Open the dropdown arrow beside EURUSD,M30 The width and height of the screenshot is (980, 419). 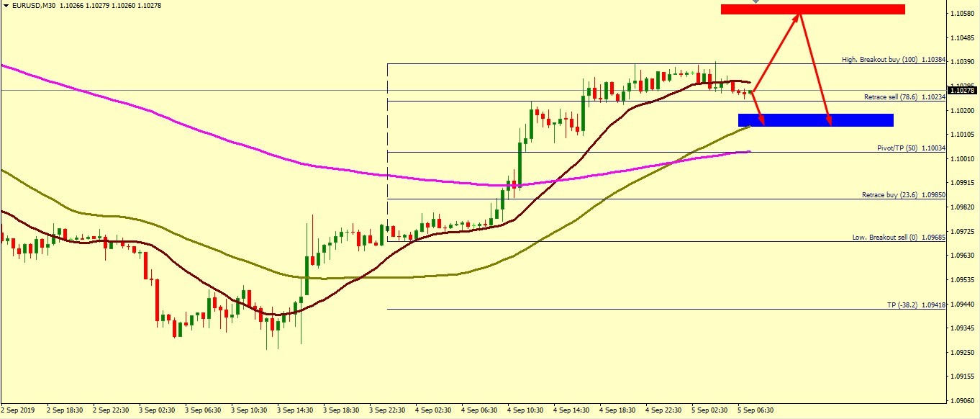(6, 6)
